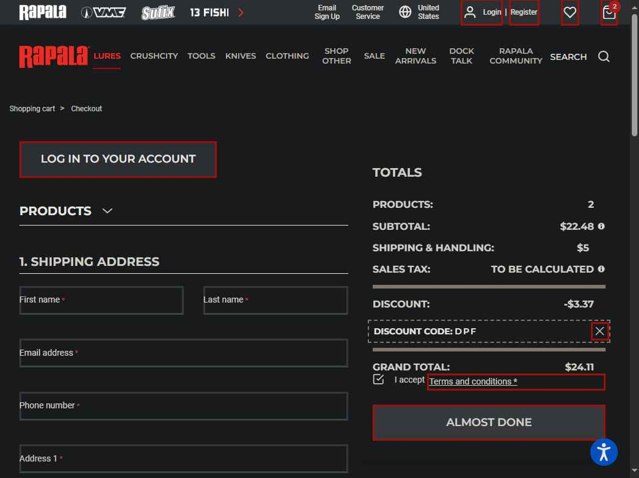Click the Almost Done button

tap(489, 422)
